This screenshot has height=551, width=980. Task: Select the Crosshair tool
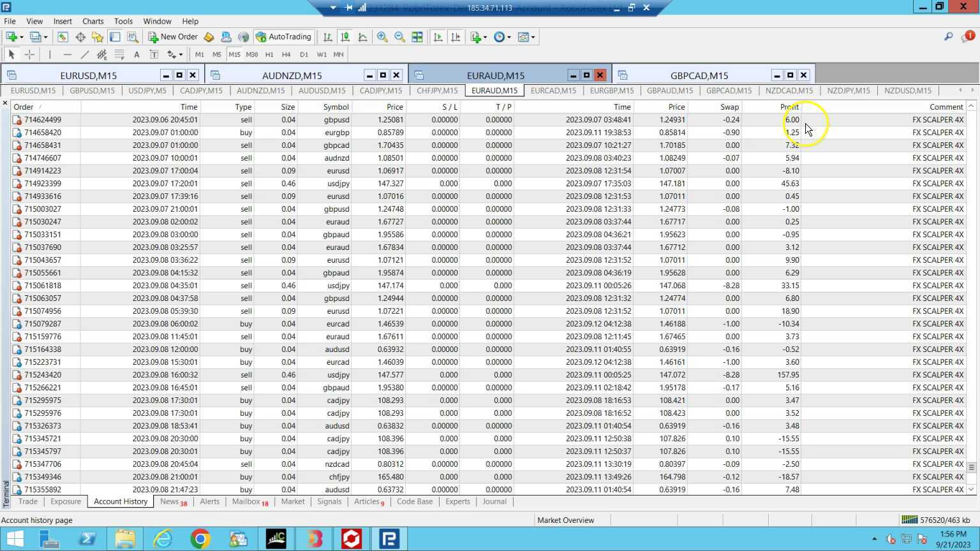(x=29, y=54)
